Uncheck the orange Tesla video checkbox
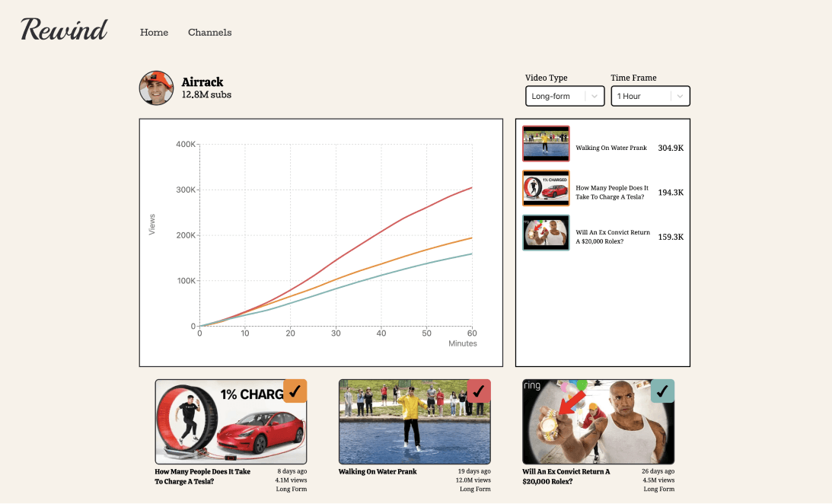The height and width of the screenshot is (504, 832). tap(295, 391)
